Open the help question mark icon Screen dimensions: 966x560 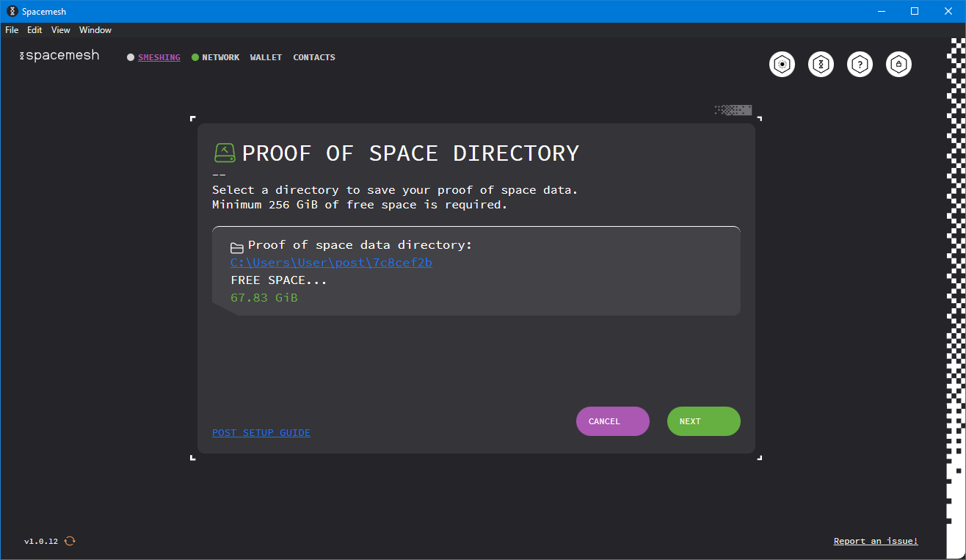coord(860,65)
